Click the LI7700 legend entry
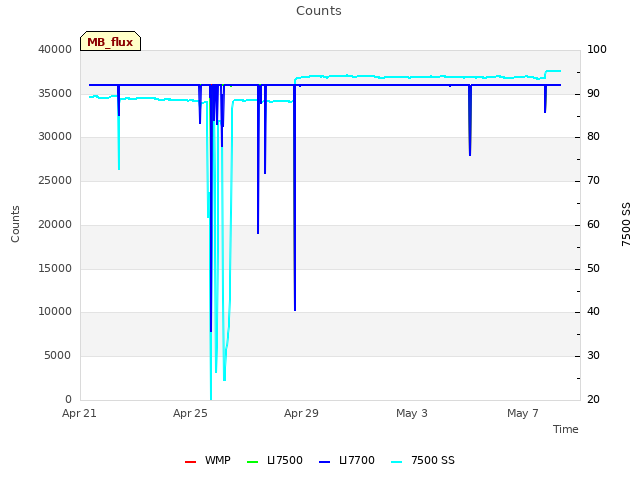Image resolution: width=640 pixels, height=480 pixels. click(x=347, y=460)
